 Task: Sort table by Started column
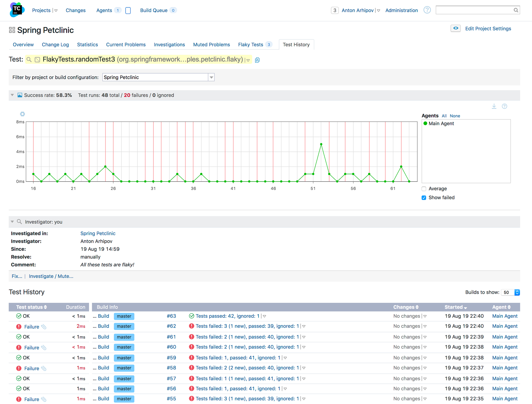(456, 307)
